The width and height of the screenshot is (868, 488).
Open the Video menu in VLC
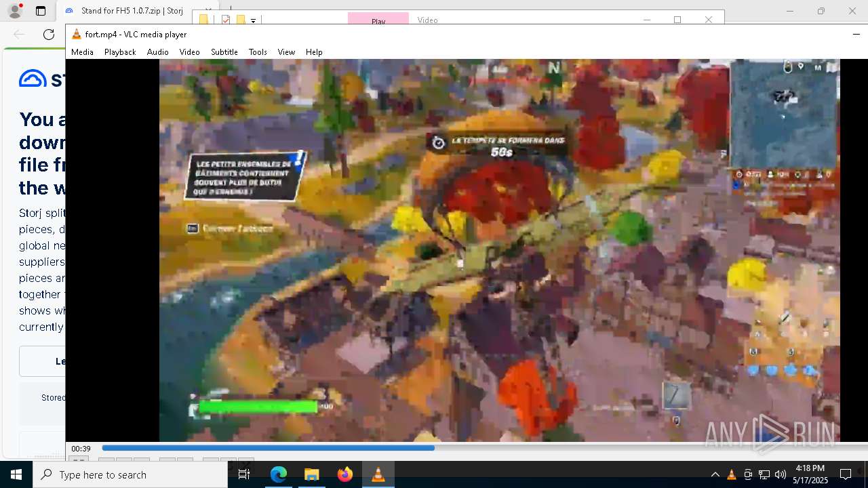(189, 52)
